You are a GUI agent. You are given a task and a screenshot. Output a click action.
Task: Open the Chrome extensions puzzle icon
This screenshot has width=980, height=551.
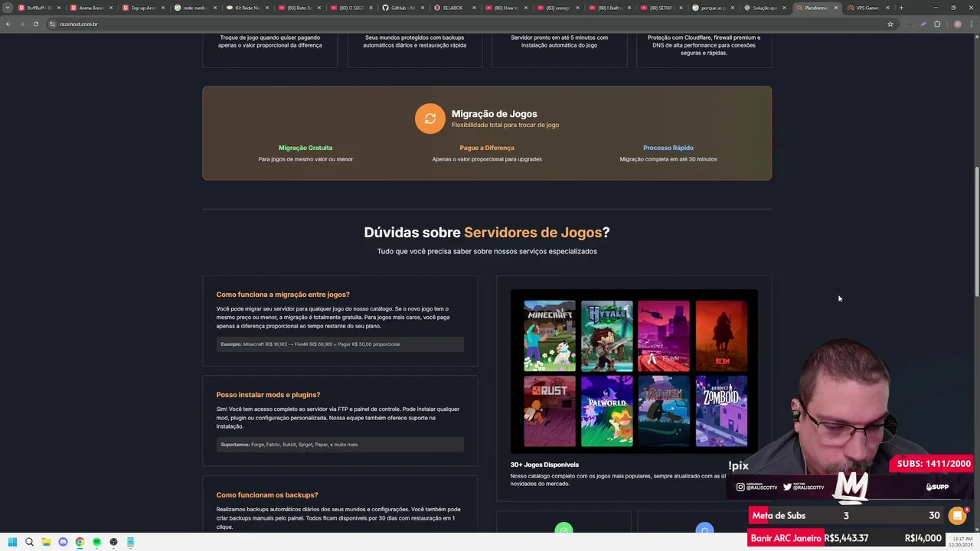point(937,24)
